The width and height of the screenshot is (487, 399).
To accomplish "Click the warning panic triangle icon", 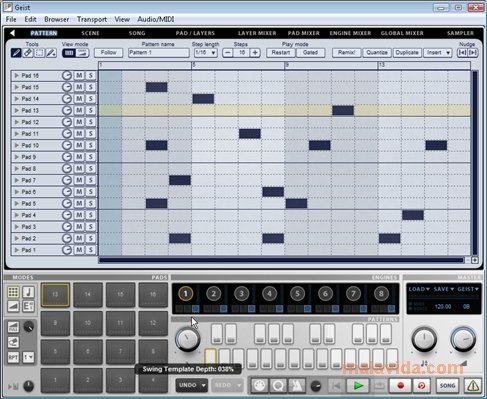I will click(473, 386).
